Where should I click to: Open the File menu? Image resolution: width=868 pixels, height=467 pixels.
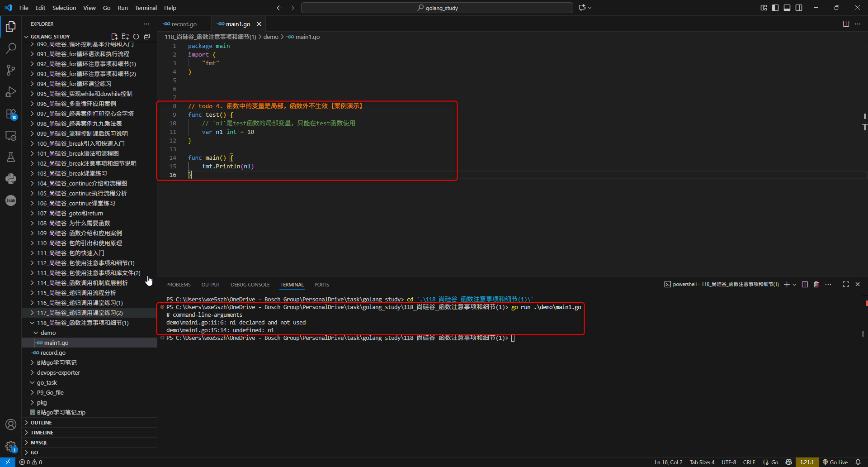24,8
